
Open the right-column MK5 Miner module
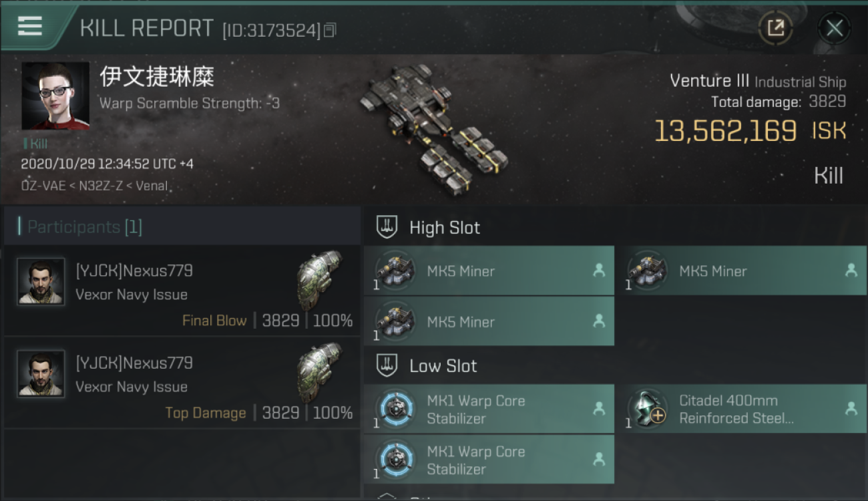coord(742,271)
